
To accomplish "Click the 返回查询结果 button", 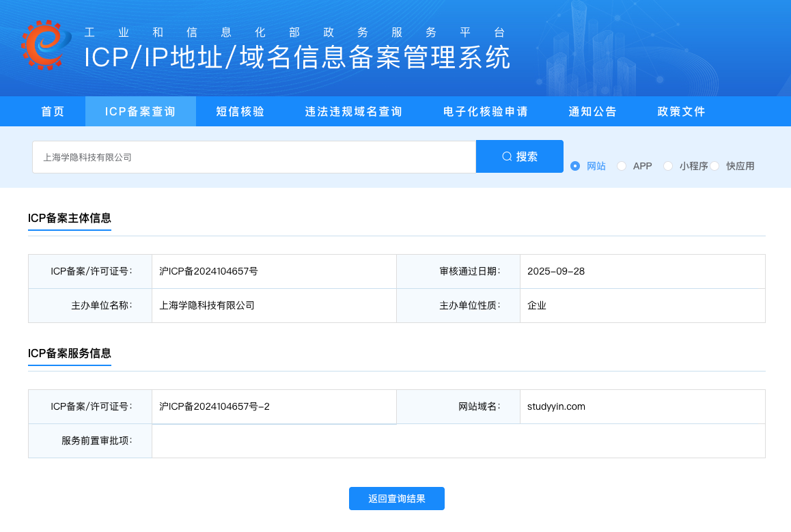I will coord(396,499).
